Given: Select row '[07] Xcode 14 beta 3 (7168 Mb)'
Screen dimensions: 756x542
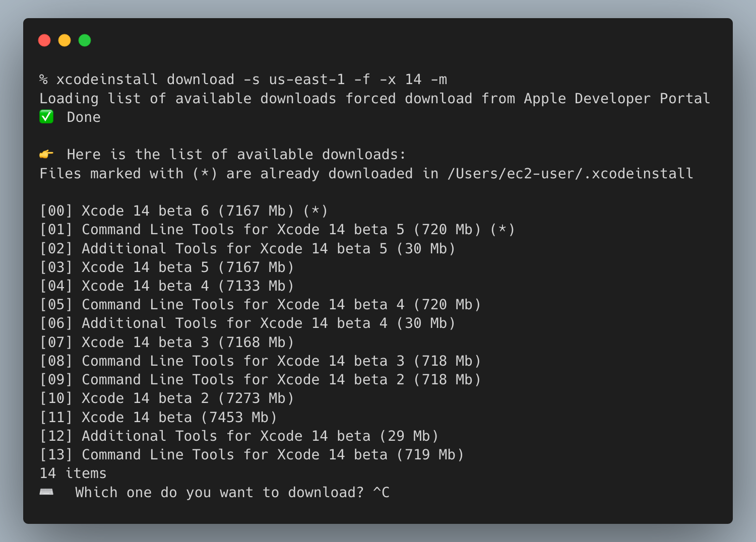Looking at the screenshot, I should coord(167,343).
